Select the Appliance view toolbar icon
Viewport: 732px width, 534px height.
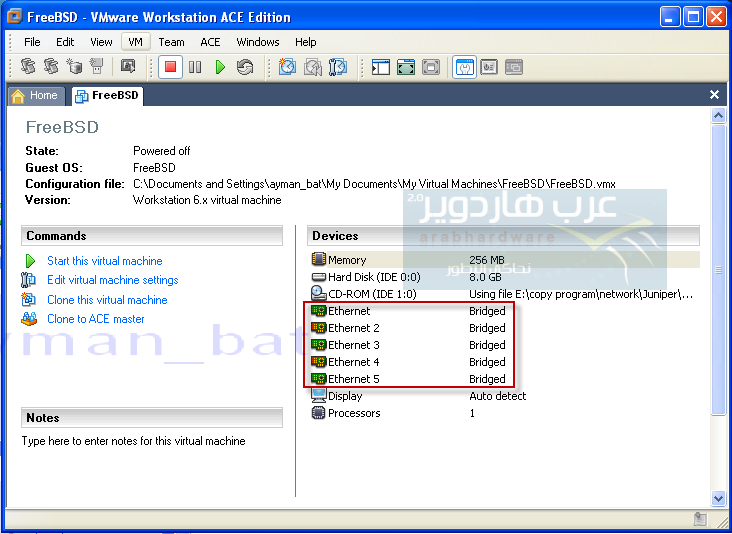pyautogui.click(x=489, y=67)
